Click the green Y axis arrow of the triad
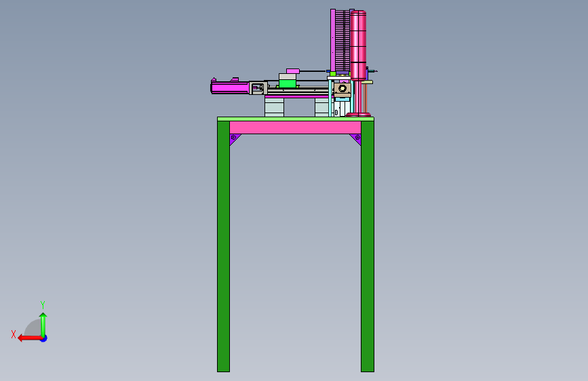588x381 pixels. (x=43, y=324)
